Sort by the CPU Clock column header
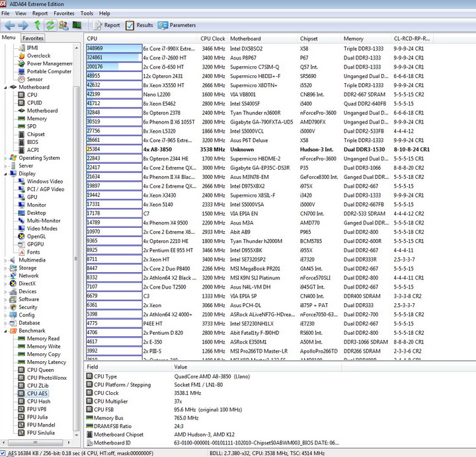Viewport: 476px width, 457px height. pos(212,38)
